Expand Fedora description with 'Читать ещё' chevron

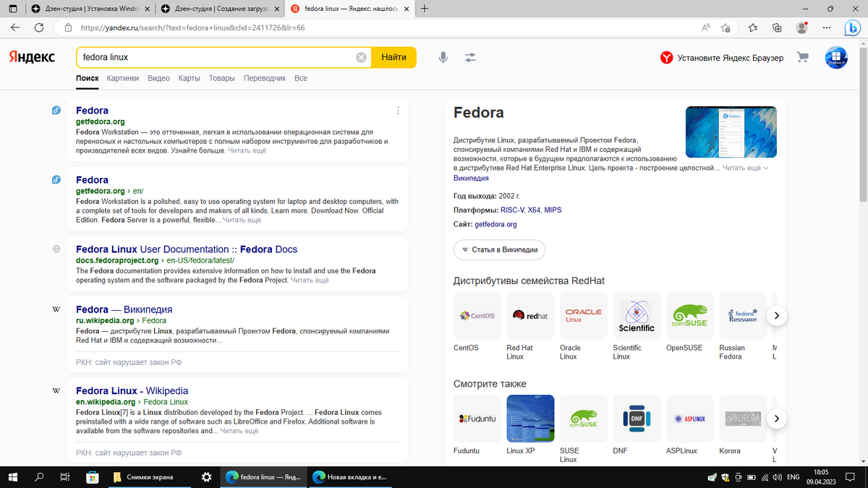(x=745, y=168)
